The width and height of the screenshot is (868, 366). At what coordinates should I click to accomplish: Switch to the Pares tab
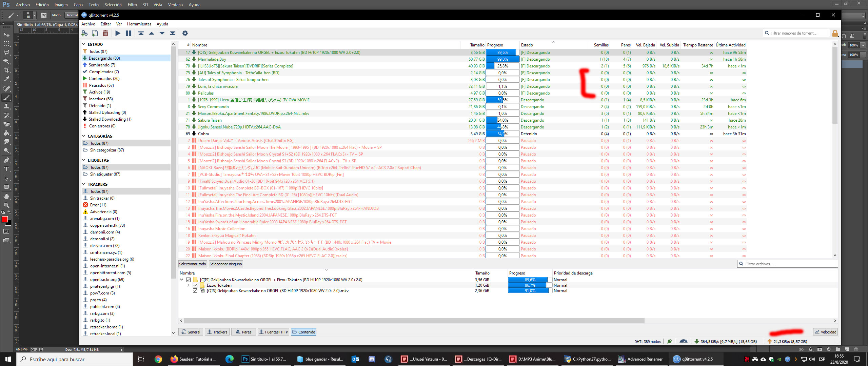click(x=243, y=332)
